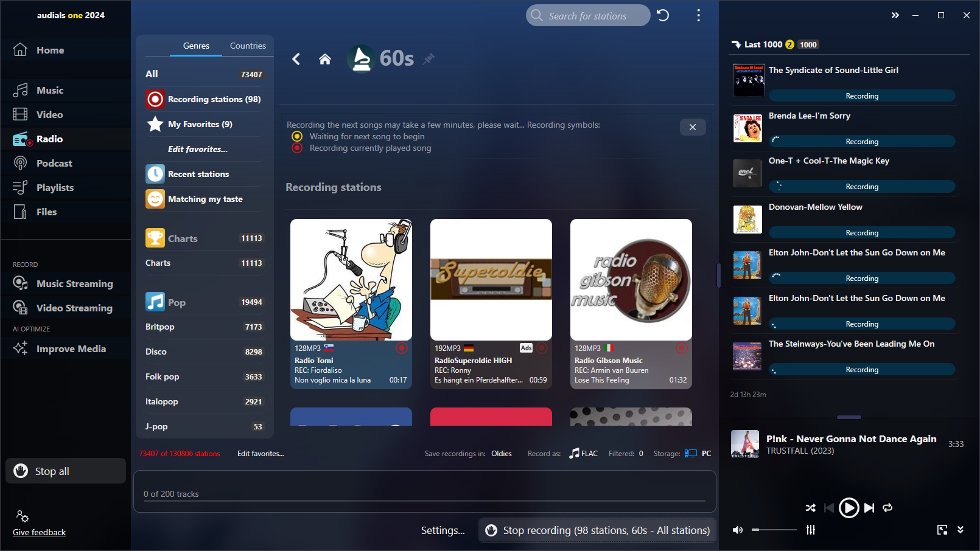Open the equalizer icon

click(811, 530)
